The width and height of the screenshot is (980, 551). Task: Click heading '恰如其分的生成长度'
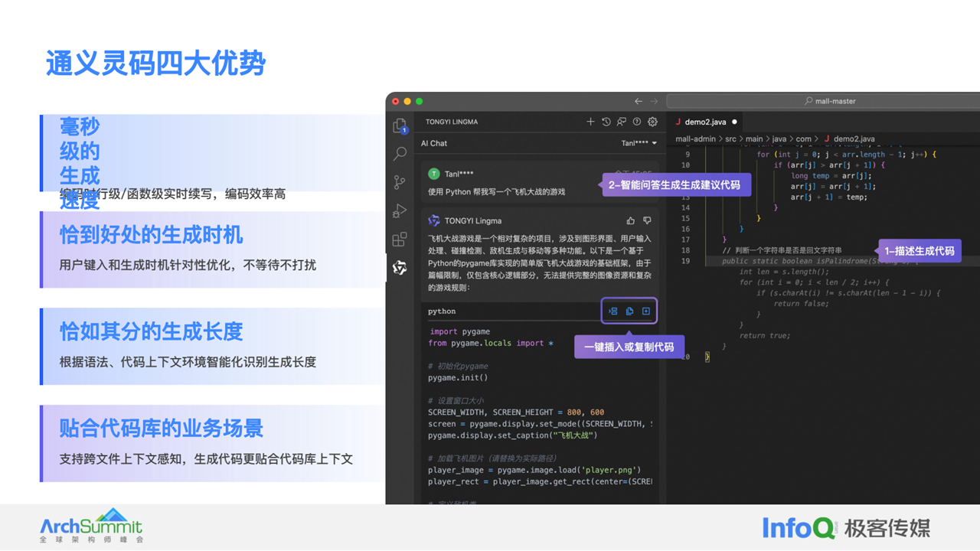click(x=151, y=331)
